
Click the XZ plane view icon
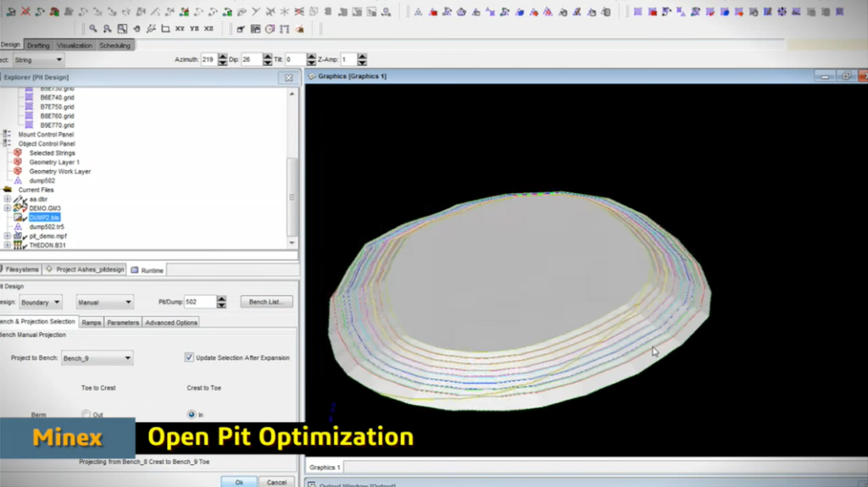point(209,29)
